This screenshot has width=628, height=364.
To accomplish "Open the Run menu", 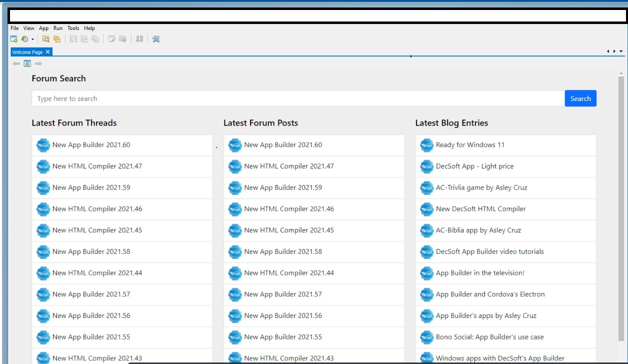I will tap(58, 28).
